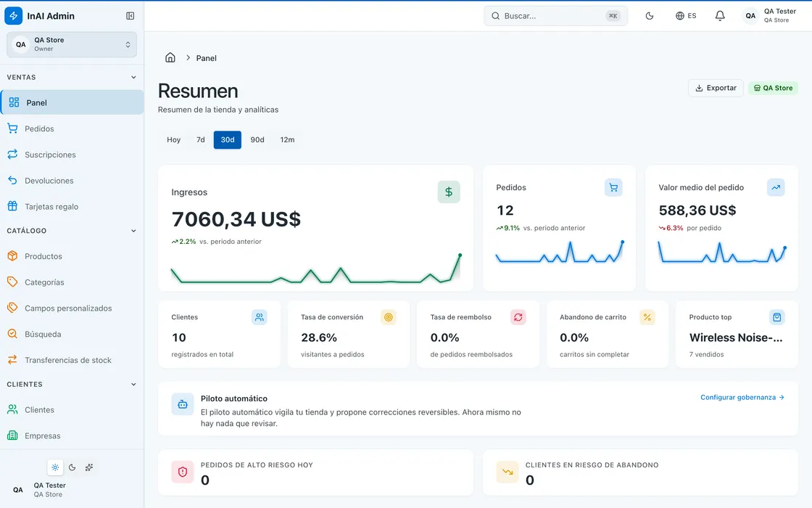Open Devoluciones sidebar item
812x508 pixels.
(72, 181)
